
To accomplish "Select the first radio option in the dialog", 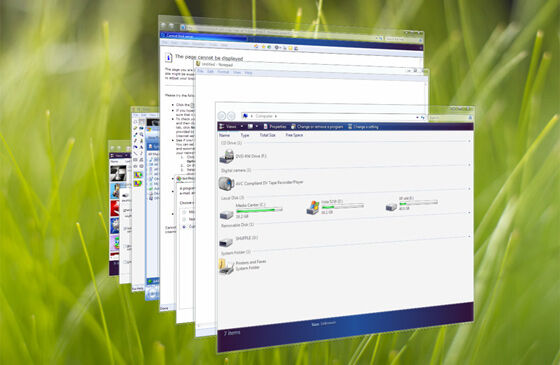I will pos(184,212).
